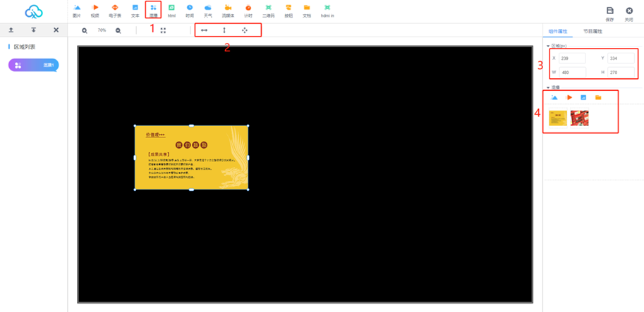Collapse the 区域(px) section
Viewport: 644px width, 312px height.
549,46
